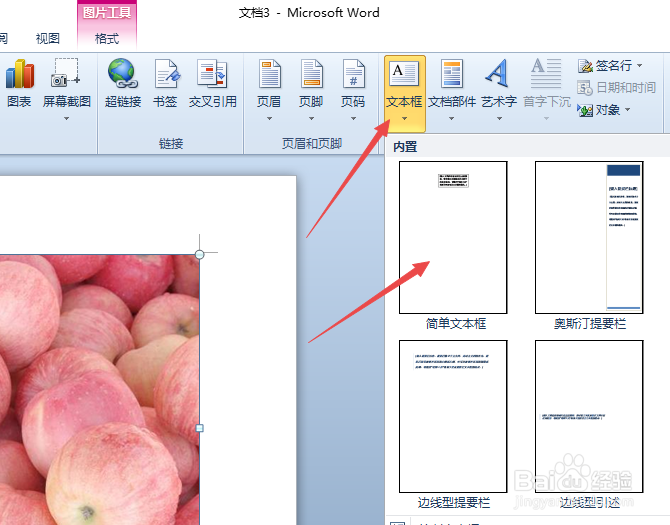Pick the Braces Quote (边线型引述) thumbnail
Screen dimensions: 670x525
click(589, 416)
